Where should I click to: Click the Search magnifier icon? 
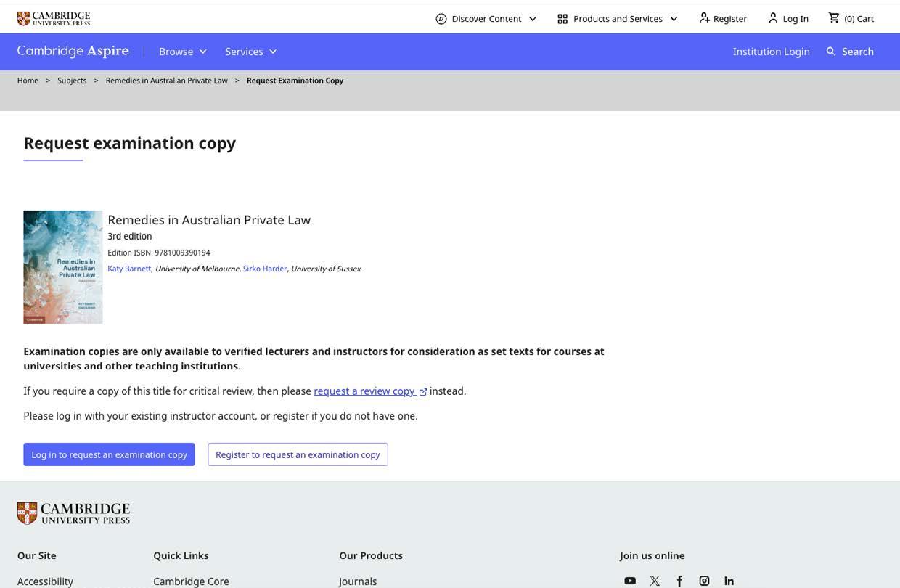point(831,52)
